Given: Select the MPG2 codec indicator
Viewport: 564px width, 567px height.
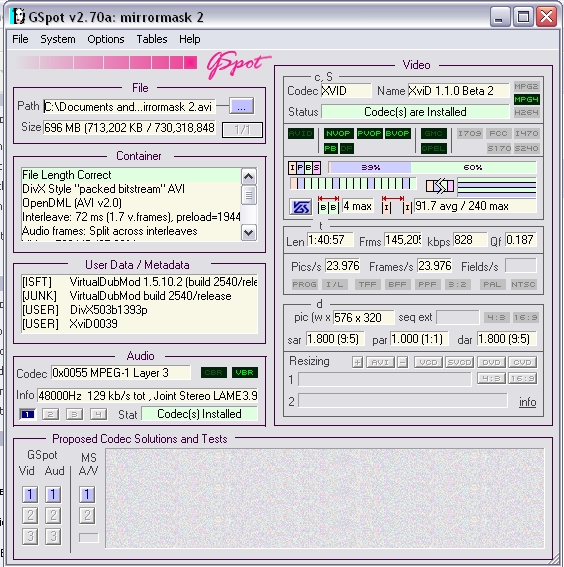Looking at the screenshot, I should pos(526,87).
